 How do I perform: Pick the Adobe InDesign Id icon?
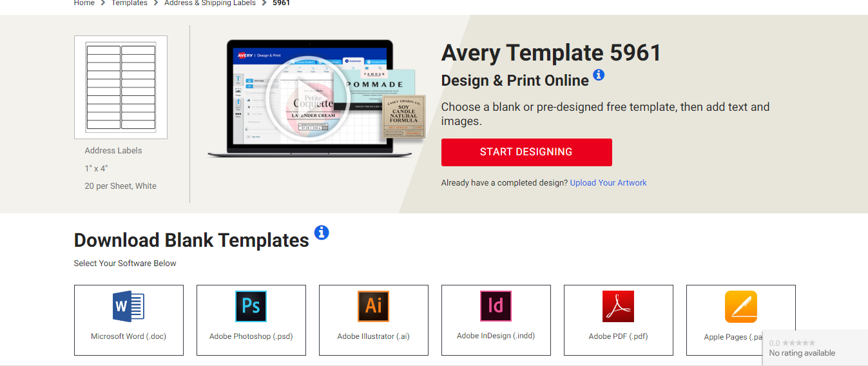coord(496,306)
